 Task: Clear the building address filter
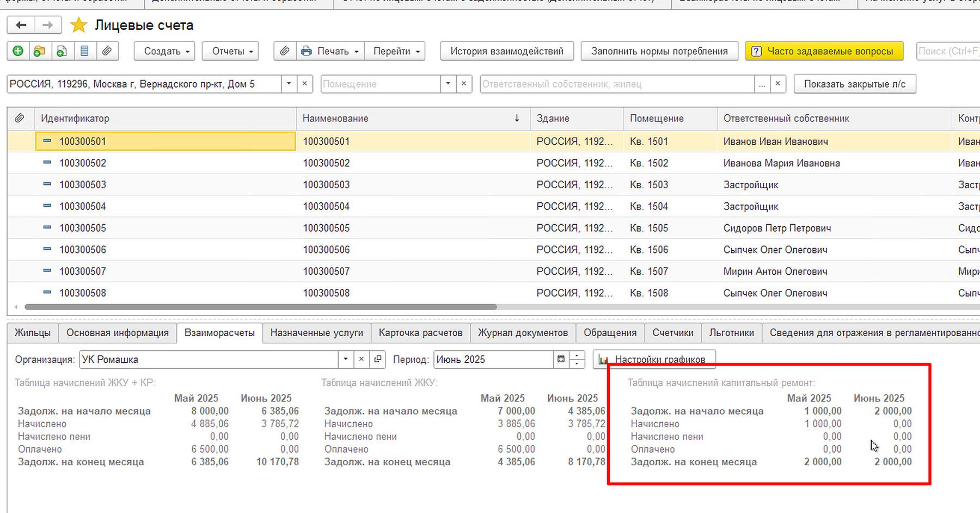[304, 84]
